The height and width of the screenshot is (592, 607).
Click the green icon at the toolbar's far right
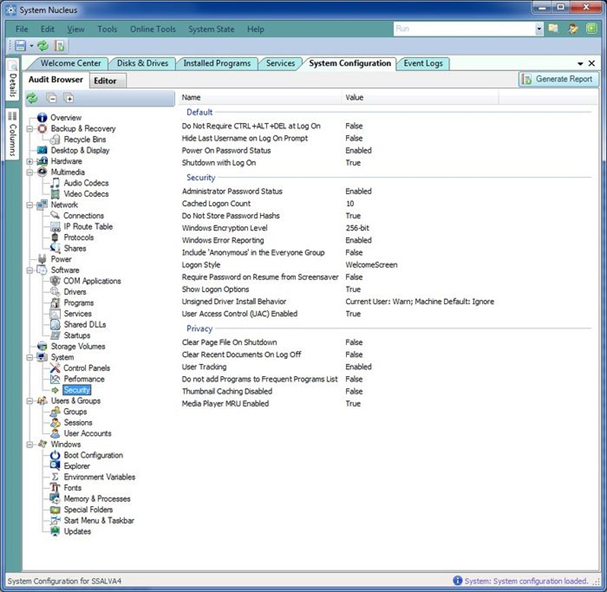coord(590,29)
